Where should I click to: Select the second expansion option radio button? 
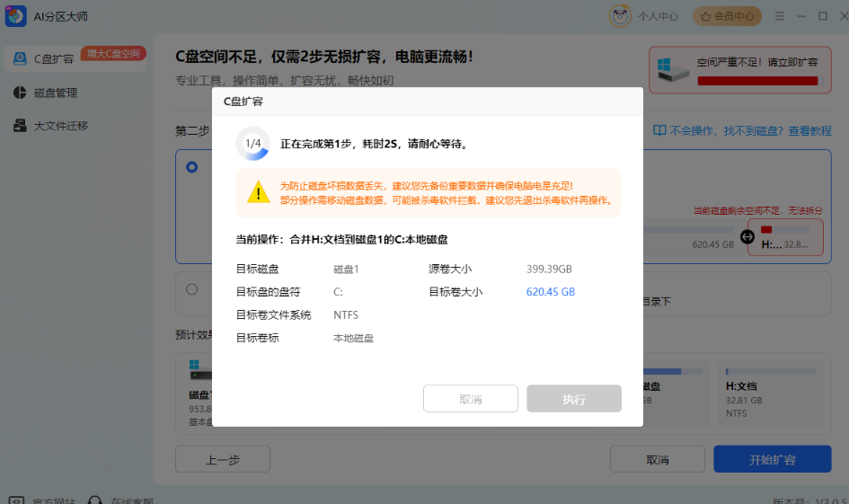pyautogui.click(x=191, y=289)
